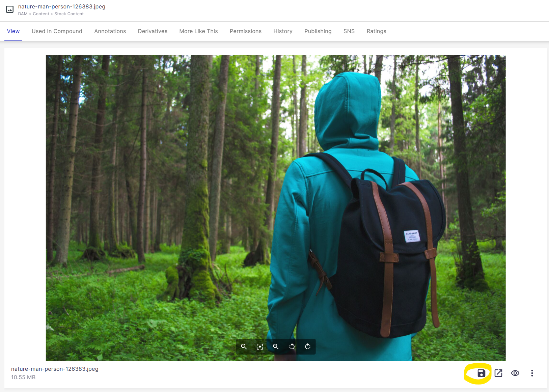Go to the Derivatives tab

(x=153, y=31)
